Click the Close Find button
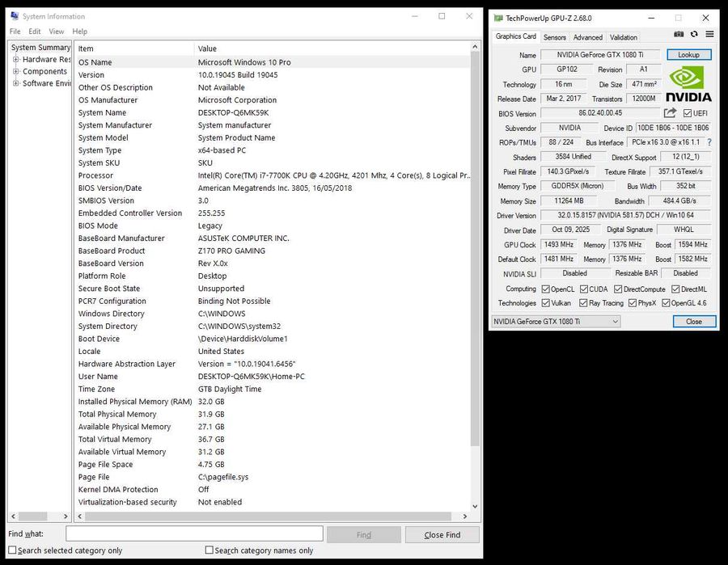This screenshot has height=565, width=728. pyautogui.click(x=442, y=535)
